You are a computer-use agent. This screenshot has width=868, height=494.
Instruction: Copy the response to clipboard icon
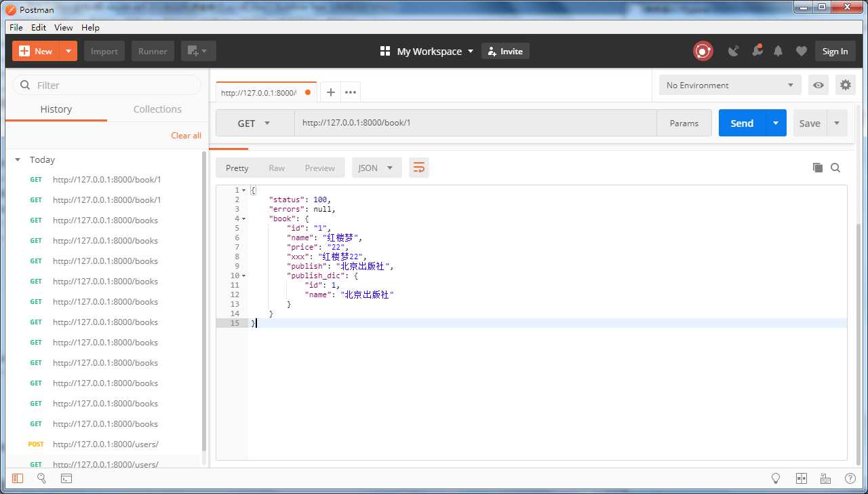[818, 168]
